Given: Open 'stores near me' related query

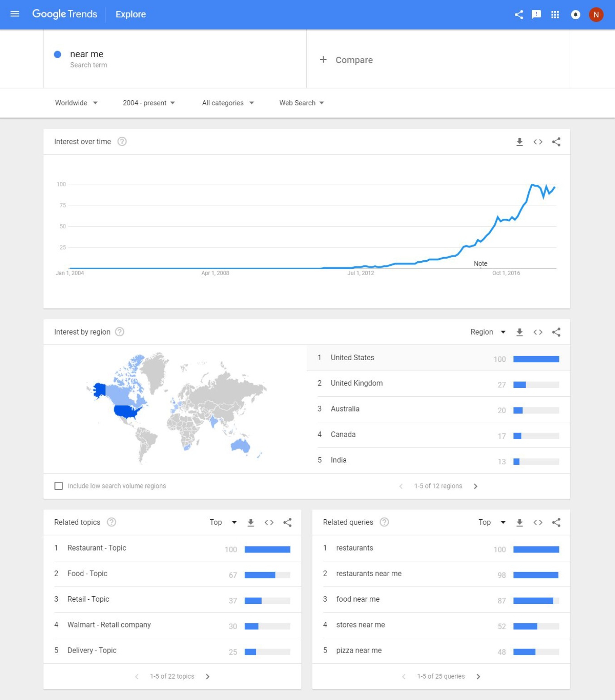Looking at the screenshot, I should point(441,625).
